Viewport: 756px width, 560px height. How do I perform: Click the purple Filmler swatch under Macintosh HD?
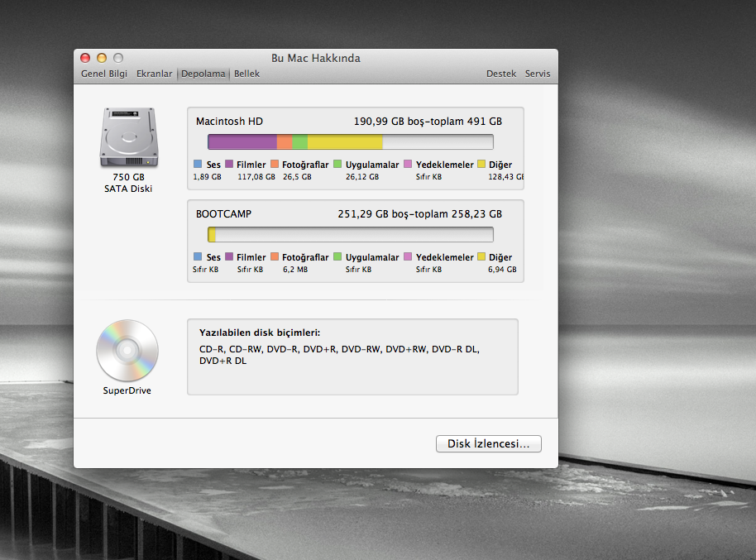click(229, 165)
